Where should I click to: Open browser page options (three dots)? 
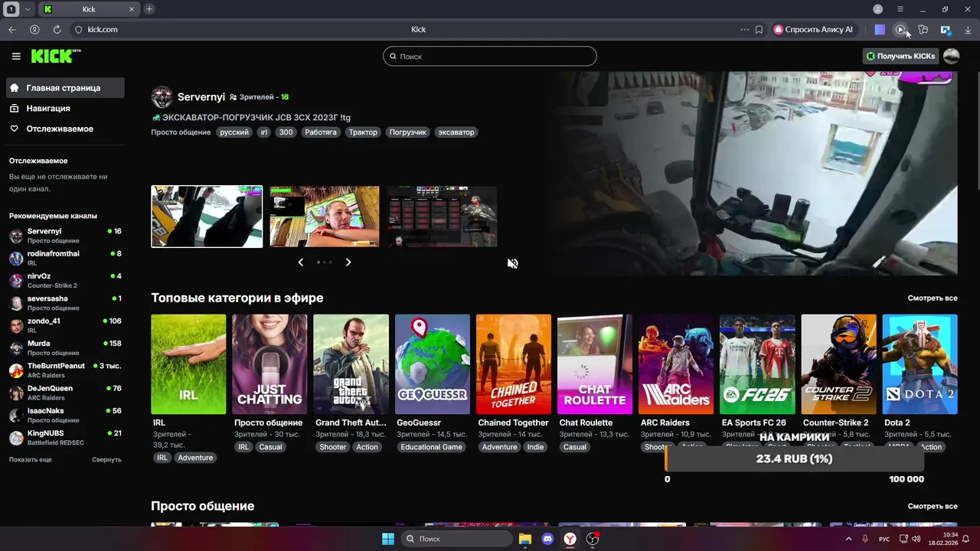744,29
